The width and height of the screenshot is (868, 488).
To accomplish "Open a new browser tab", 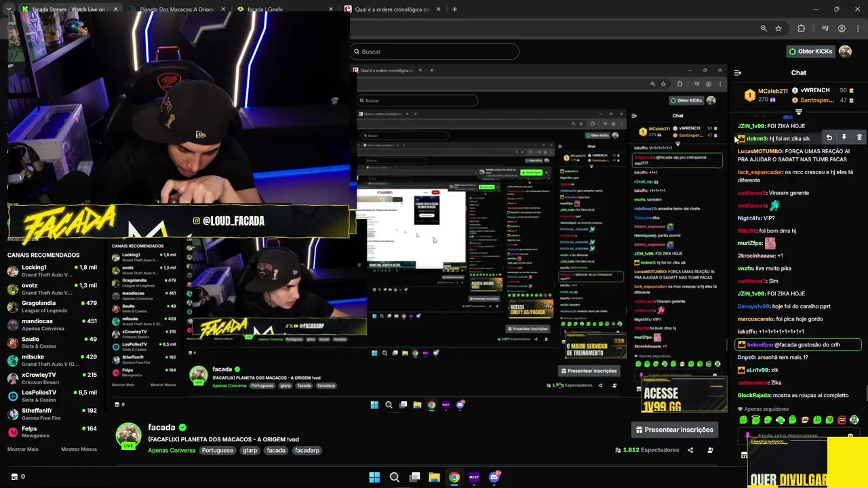I will pos(454,9).
